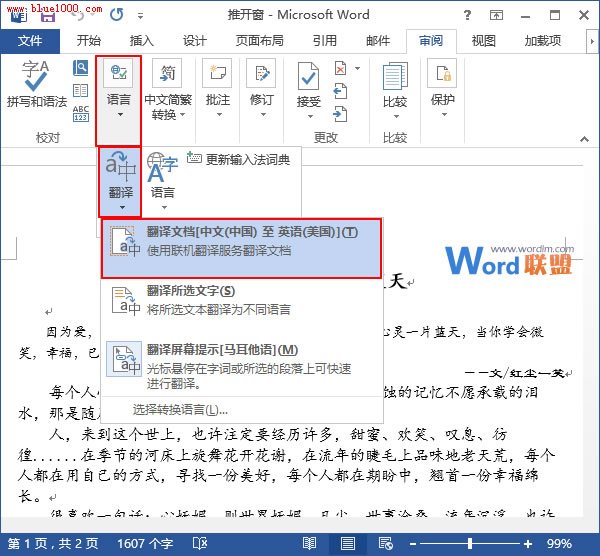Click the ABC 123 word count icon
Screen dimensions: 600x556
tap(81, 113)
